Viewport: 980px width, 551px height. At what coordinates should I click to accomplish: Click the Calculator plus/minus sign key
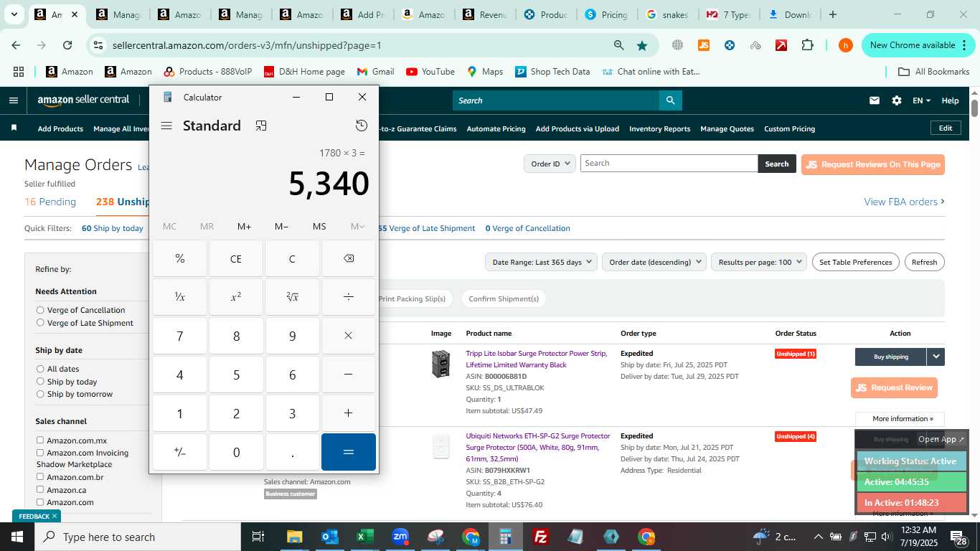(x=180, y=452)
